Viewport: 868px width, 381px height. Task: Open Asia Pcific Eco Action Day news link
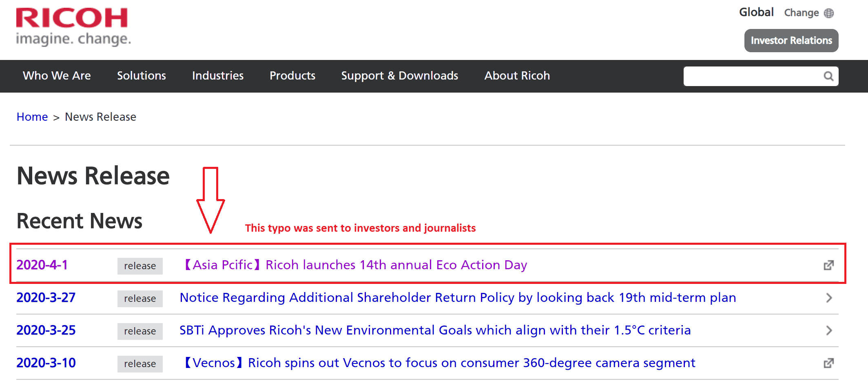click(x=354, y=265)
